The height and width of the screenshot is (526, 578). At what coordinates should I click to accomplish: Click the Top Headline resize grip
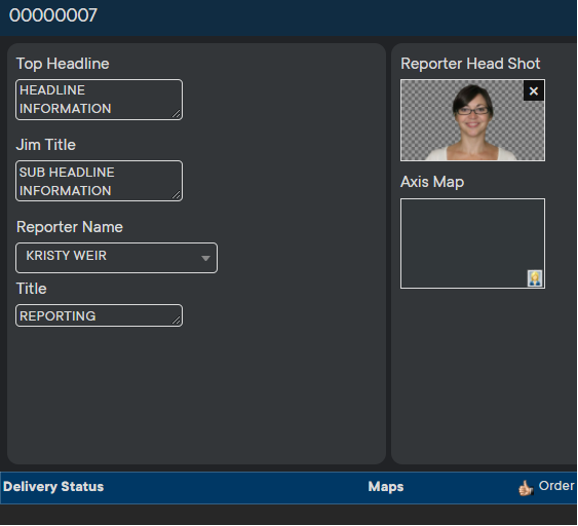pos(177,114)
